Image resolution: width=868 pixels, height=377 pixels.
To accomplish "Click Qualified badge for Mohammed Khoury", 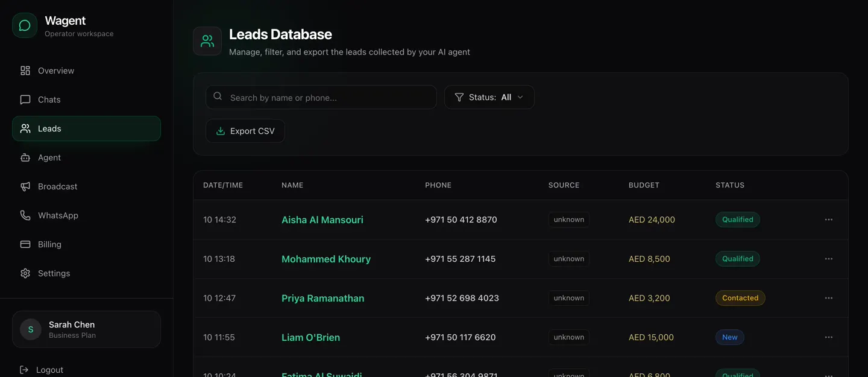I will pyautogui.click(x=738, y=259).
